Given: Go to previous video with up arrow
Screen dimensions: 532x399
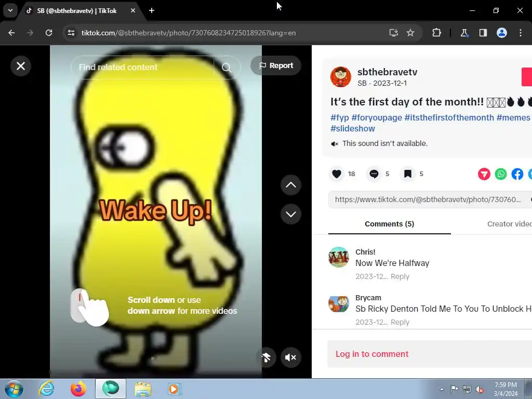Looking at the screenshot, I should (291, 185).
